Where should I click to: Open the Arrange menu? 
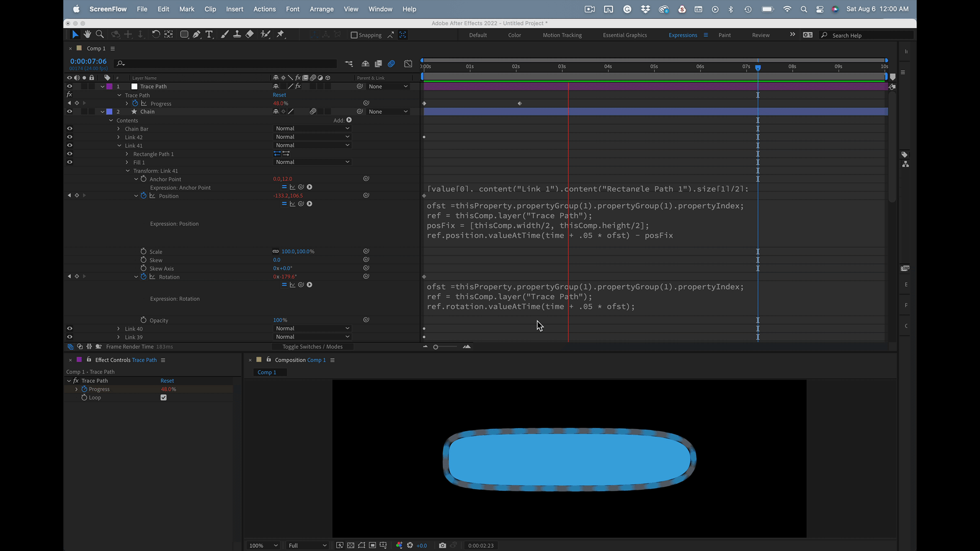click(x=321, y=9)
